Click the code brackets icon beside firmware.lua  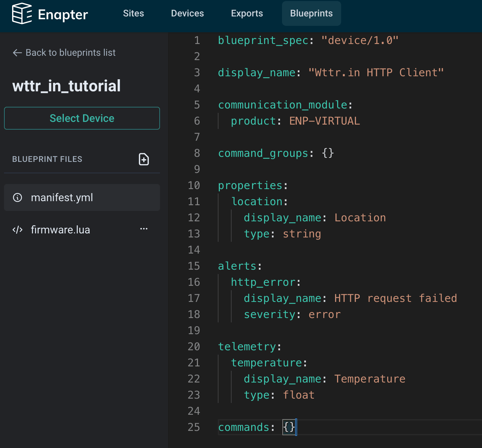point(17,230)
